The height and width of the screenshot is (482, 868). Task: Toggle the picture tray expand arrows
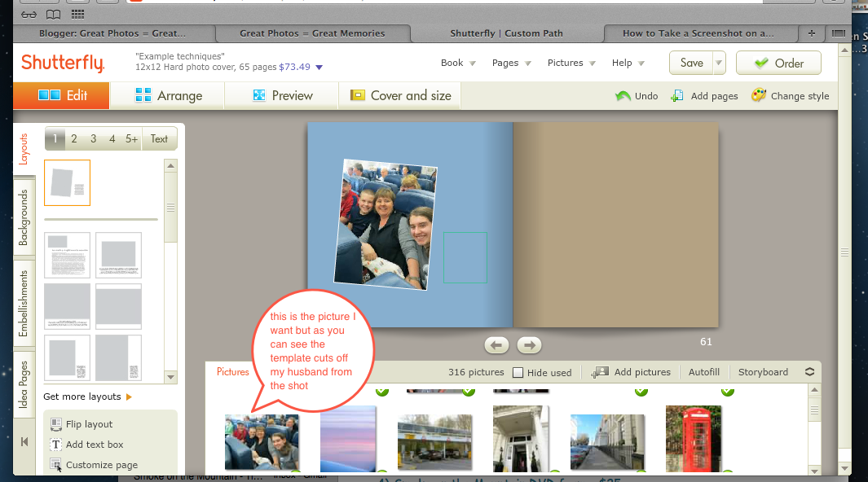click(x=810, y=372)
